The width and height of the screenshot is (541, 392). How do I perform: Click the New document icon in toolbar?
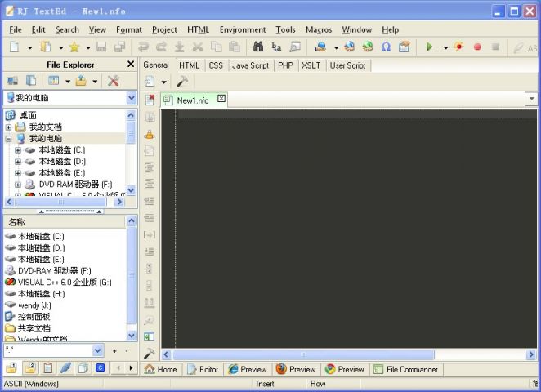click(15, 47)
